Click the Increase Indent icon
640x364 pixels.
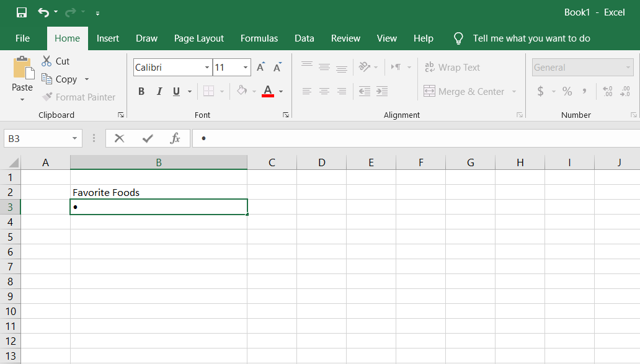[382, 91]
